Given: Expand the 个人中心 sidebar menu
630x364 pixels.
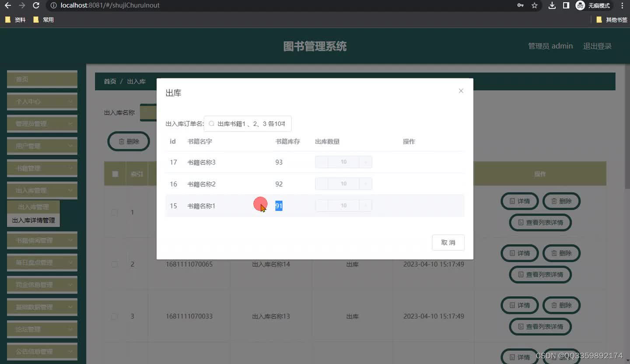Looking at the screenshot, I should (x=42, y=101).
